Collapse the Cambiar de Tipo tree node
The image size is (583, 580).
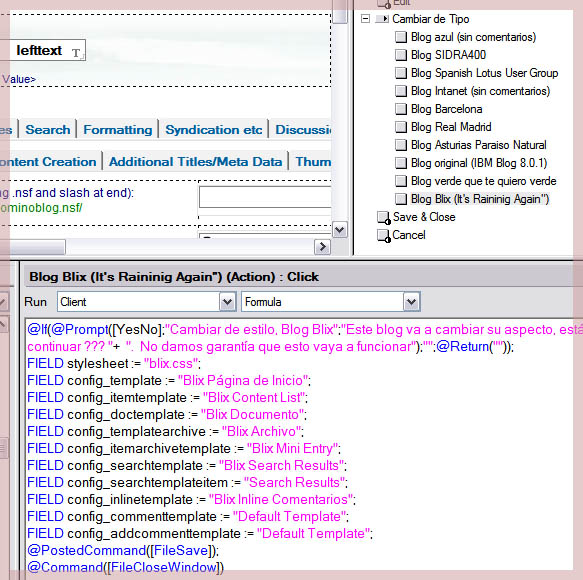pyautogui.click(x=365, y=19)
